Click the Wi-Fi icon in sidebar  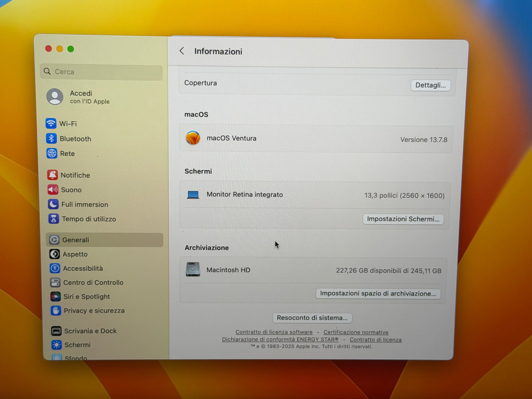pyautogui.click(x=51, y=123)
